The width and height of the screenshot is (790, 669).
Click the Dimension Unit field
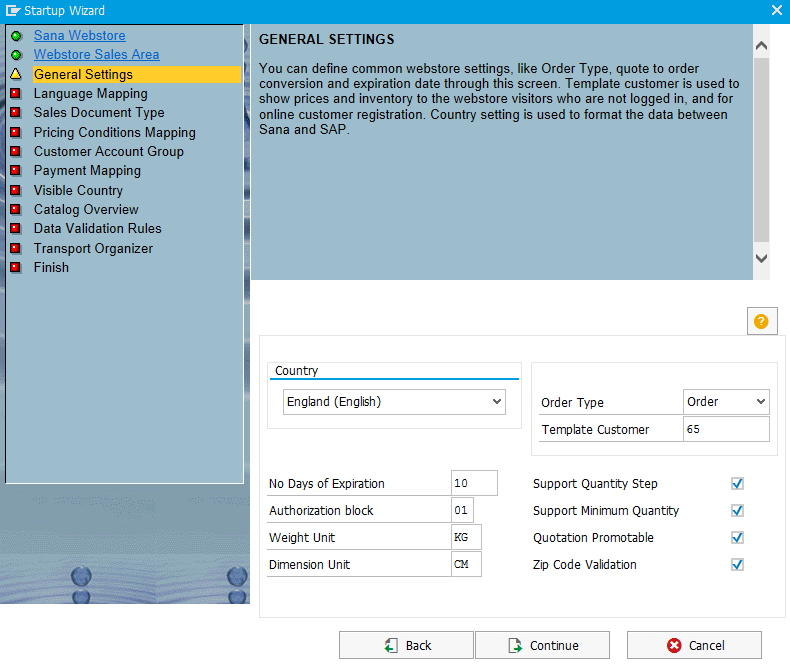point(466,564)
